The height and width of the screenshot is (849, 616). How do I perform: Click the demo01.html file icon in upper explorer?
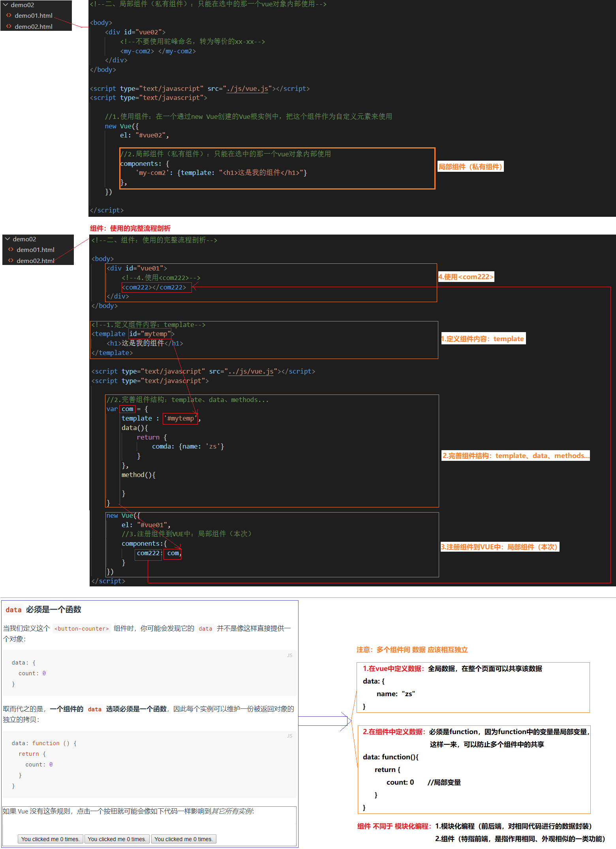9,15
